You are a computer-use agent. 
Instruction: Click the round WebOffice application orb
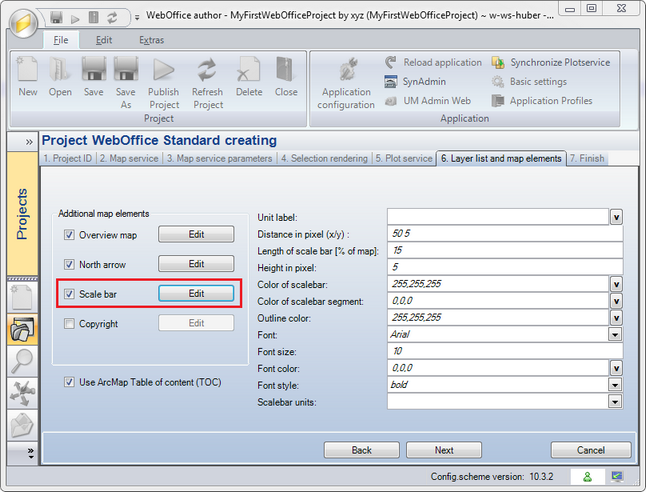[23, 23]
